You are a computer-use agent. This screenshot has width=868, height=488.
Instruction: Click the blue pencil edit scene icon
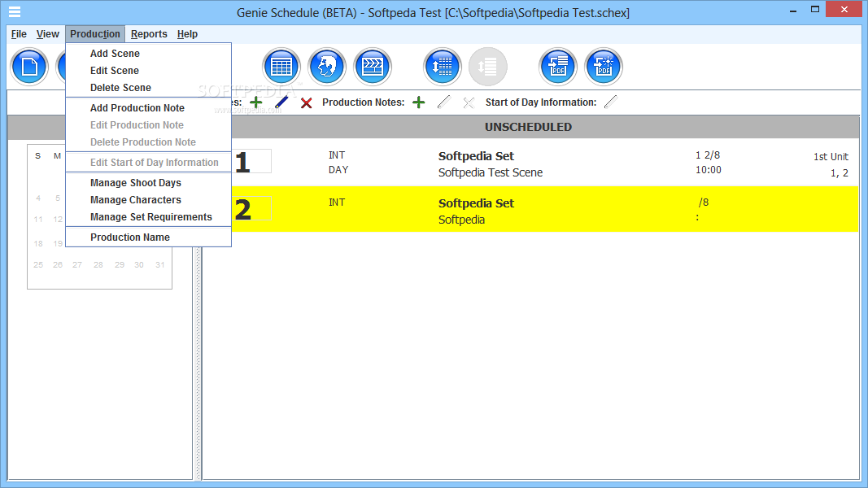pyautogui.click(x=281, y=102)
